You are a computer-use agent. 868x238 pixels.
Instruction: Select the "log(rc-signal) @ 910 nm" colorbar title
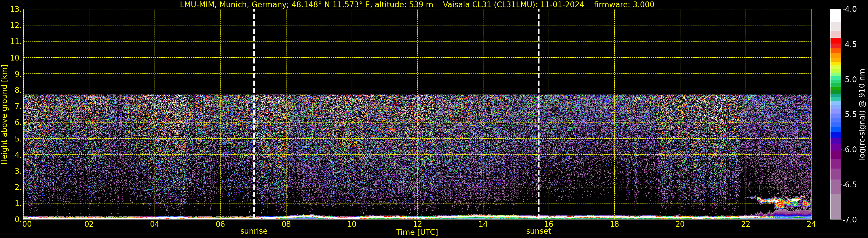point(862,115)
